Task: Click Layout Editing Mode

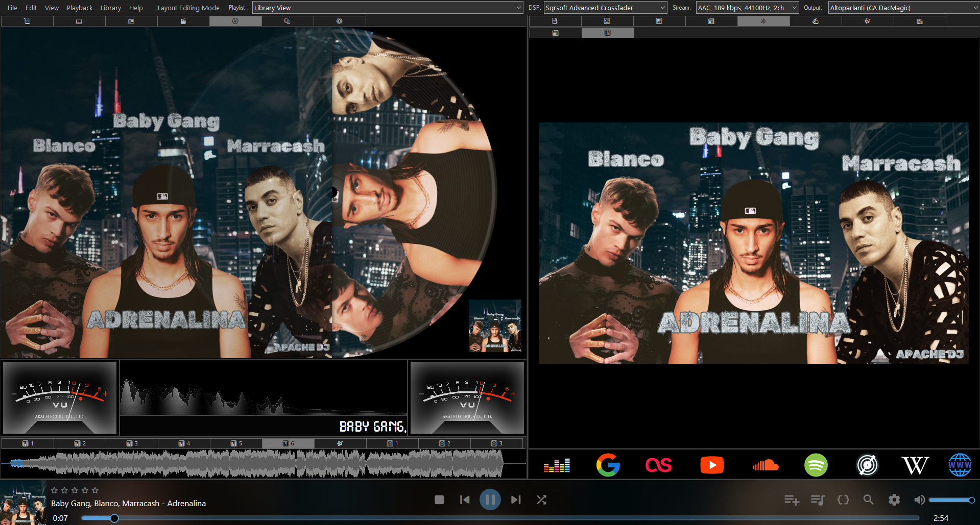Action: 188,8
